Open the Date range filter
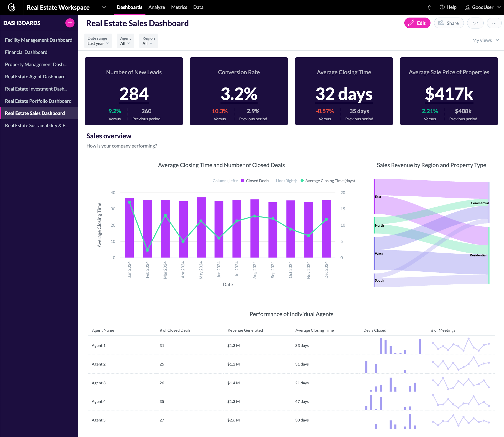The width and height of the screenshot is (504, 437). (x=98, y=40)
